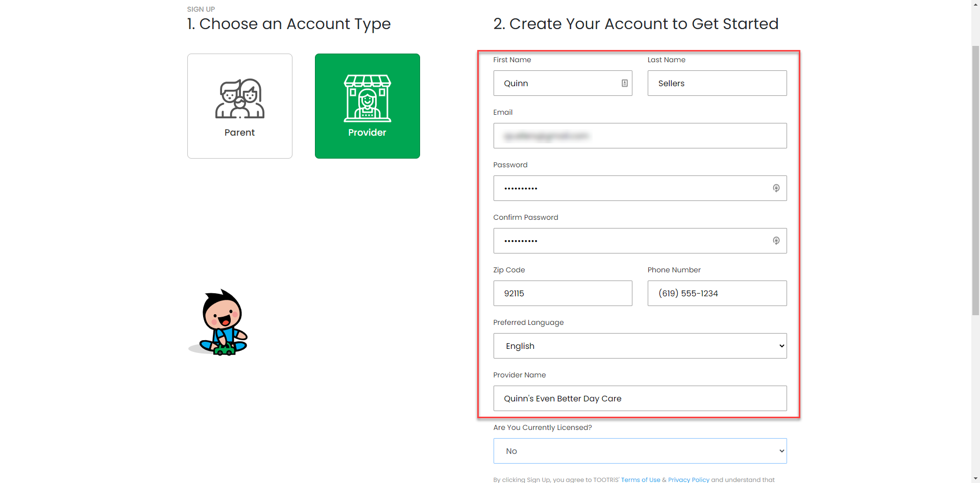Focus the Confirm Password text box
Image resolution: width=980 pixels, height=483 pixels.
click(633, 241)
